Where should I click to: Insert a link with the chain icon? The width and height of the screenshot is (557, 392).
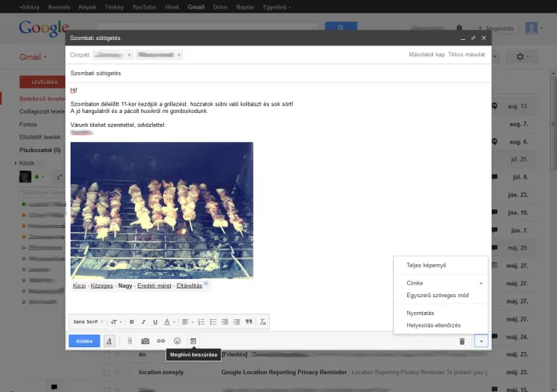coord(161,341)
